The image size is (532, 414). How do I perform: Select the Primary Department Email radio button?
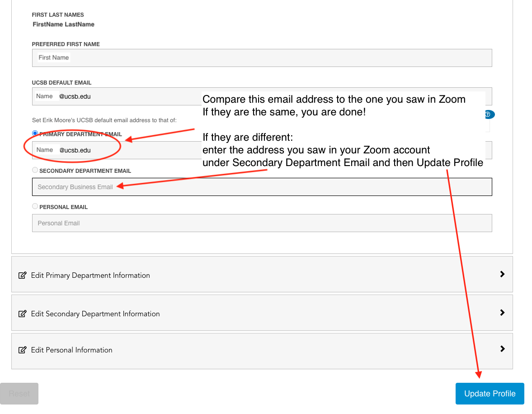35,133
